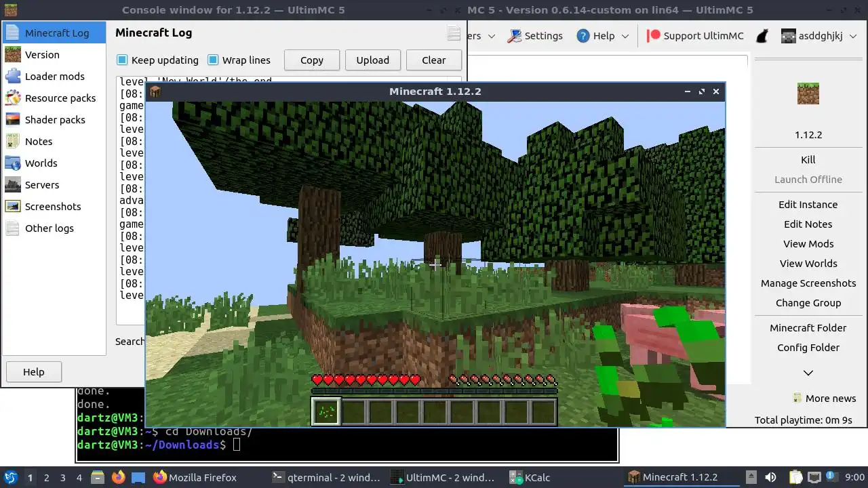Screen dimensions: 868x488
Task: Click View Worlds in side panel
Action: [808, 264]
